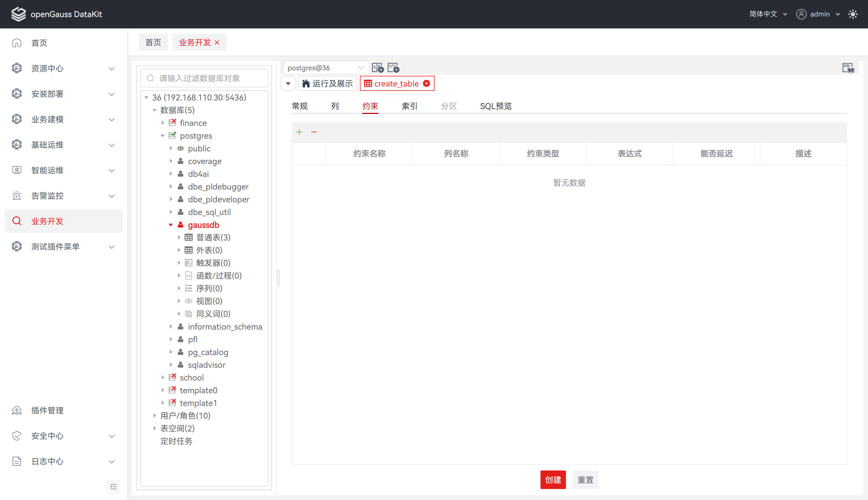
Task: Switch to the 索引 tab
Action: coord(409,106)
